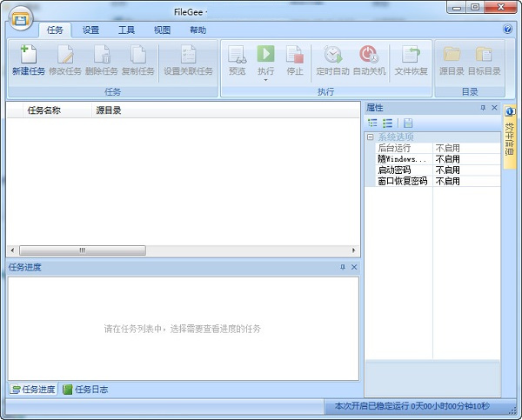
Task: Switch properties panel to alphabetical list view
Action: click(387, 123)
